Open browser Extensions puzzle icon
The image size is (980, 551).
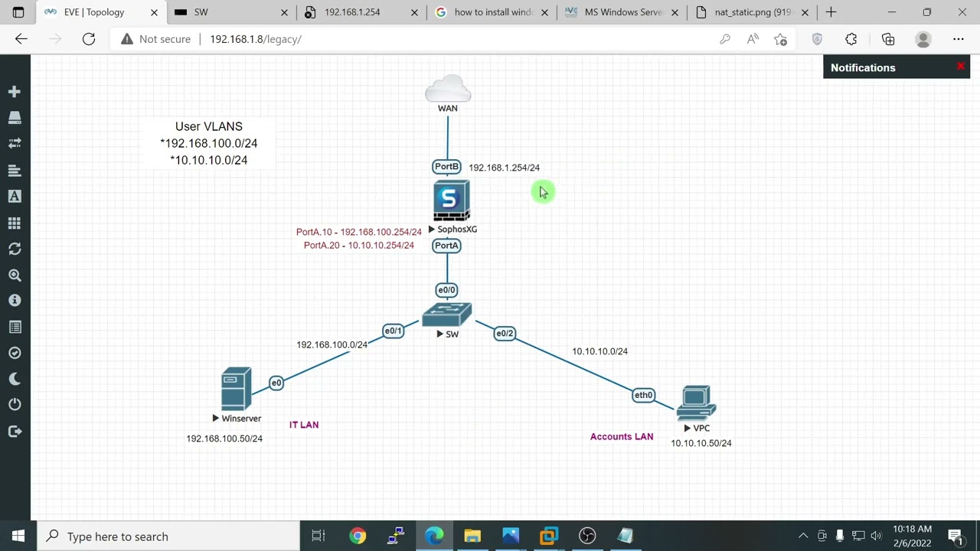click(851, 39)
